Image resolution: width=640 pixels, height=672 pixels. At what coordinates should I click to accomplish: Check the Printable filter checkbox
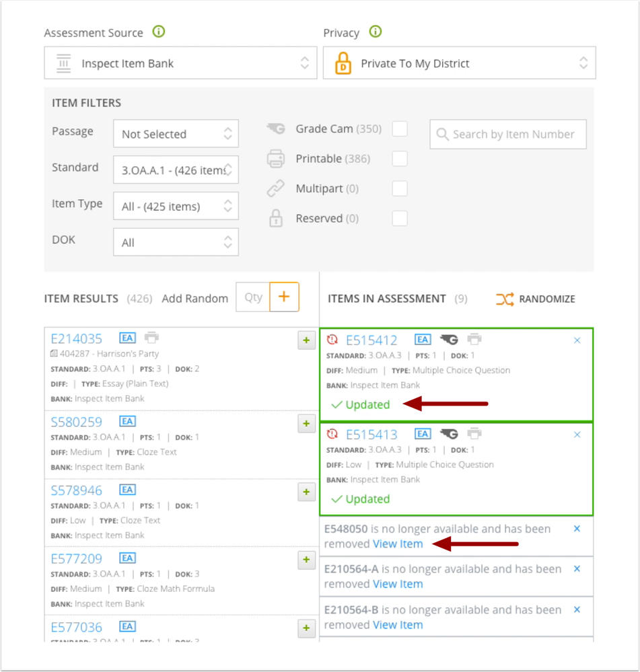coord(400,159)
